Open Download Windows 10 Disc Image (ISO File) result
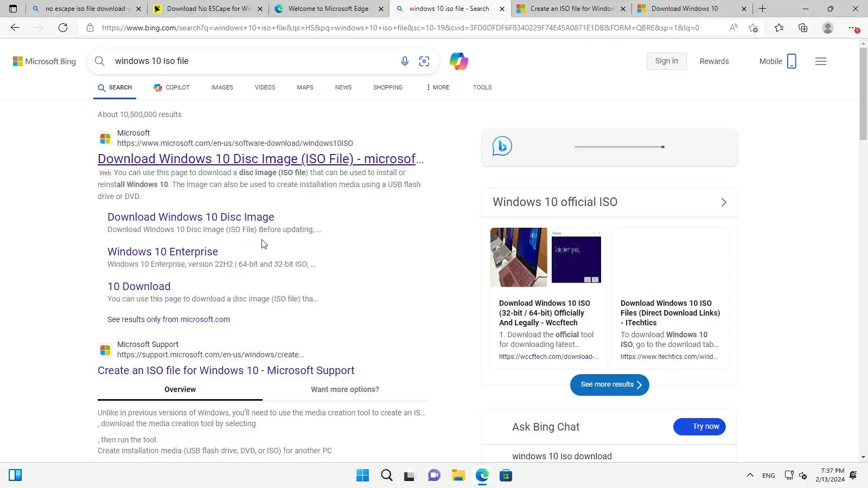 261,159
